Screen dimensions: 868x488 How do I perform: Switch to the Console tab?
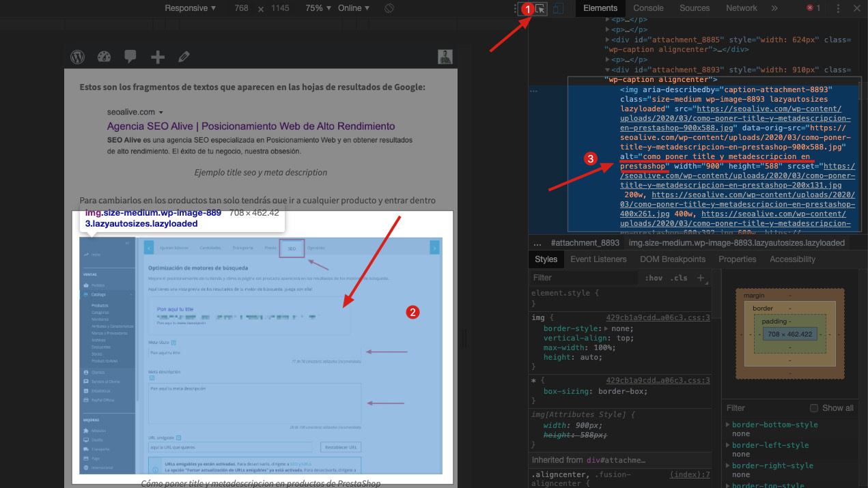point(647,8)
